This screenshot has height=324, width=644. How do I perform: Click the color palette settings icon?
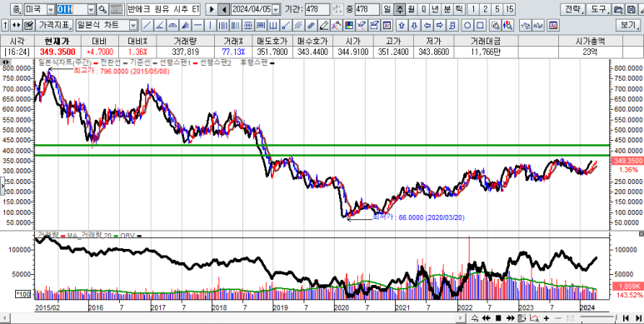pos(350,26)
